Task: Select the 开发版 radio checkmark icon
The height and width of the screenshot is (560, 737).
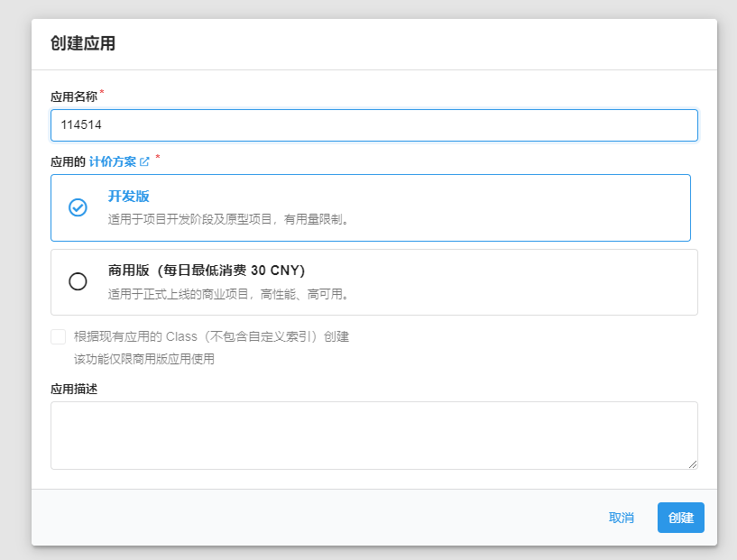Action: 78,207
